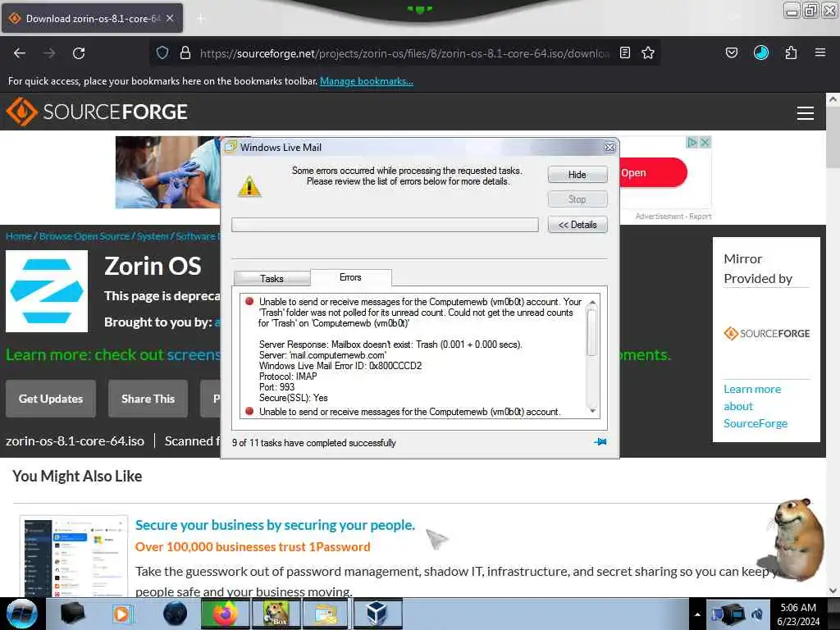Click the black box taskbar icon

point(72,614)
